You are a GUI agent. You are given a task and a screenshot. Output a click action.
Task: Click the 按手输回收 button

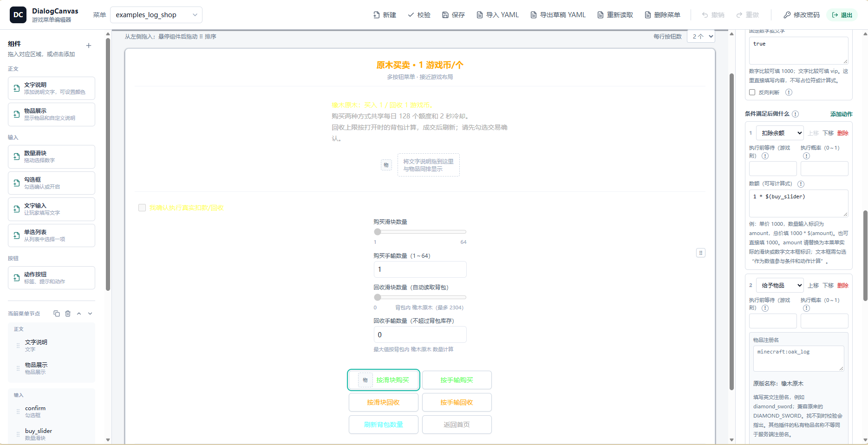coord(457,402)
